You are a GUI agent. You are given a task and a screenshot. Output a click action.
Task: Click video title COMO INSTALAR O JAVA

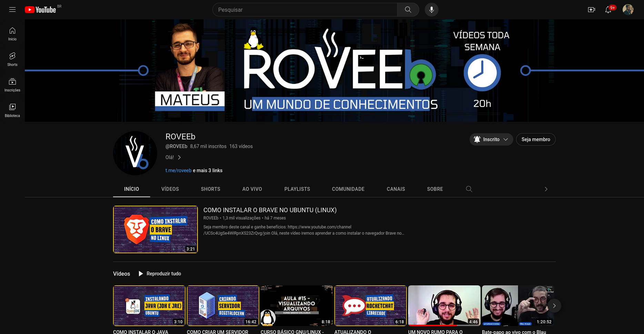pos(141,332)
